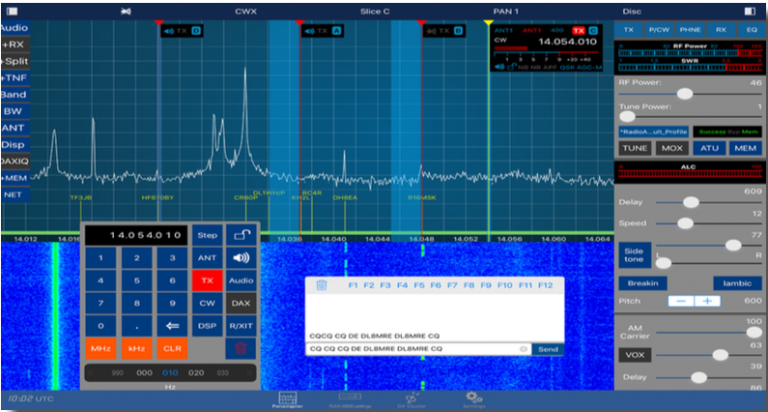Open the Panadapter bottom tab
The image size is (768, 412).
click(288, 400)
